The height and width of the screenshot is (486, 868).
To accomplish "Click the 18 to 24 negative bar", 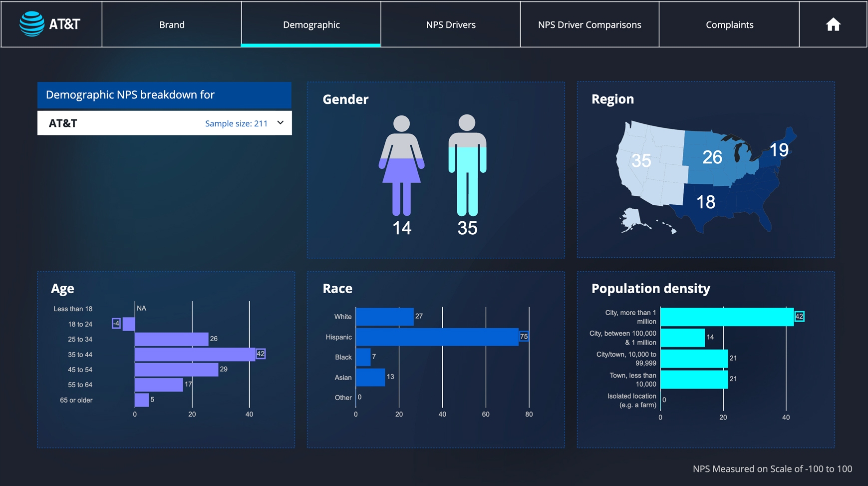I will [129, 324].
